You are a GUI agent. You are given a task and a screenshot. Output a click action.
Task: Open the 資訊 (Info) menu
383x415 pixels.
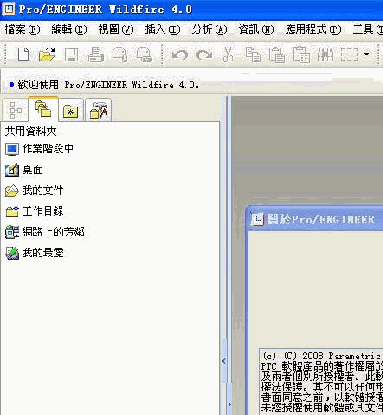tap(256, 30)
